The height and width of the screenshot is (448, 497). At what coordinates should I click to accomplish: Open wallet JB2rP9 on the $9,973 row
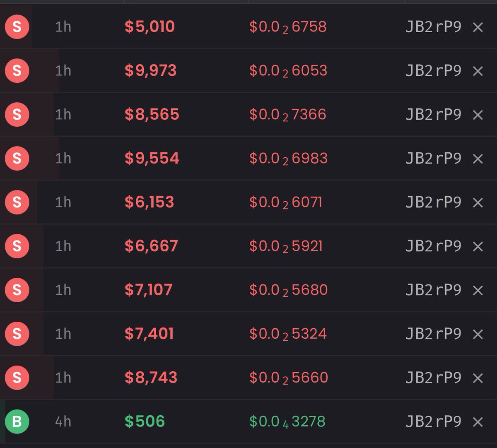(433, 71)
